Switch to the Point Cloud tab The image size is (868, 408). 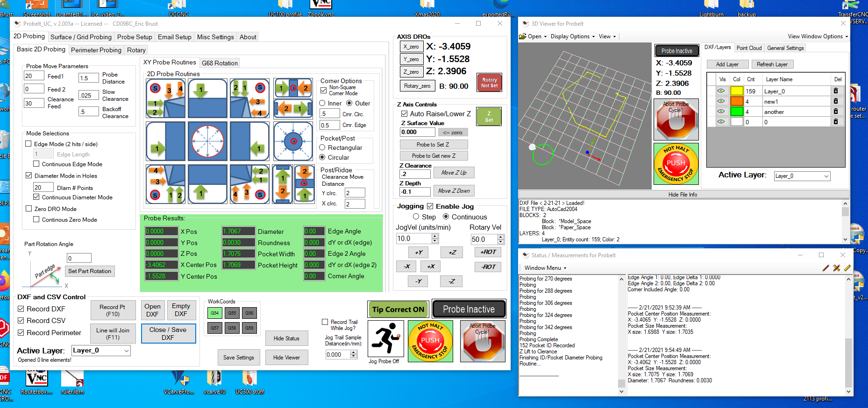coord(749,48)
